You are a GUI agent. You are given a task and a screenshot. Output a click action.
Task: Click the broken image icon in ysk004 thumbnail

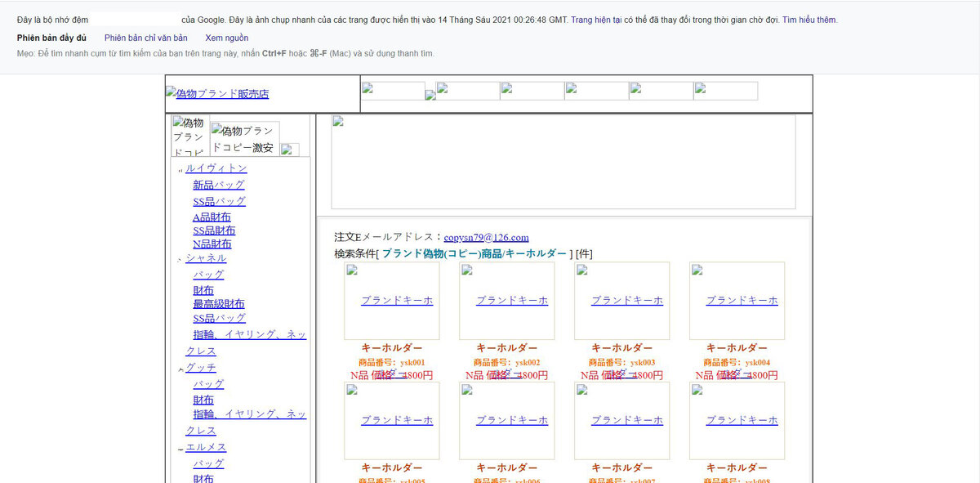tap(697, 271)
